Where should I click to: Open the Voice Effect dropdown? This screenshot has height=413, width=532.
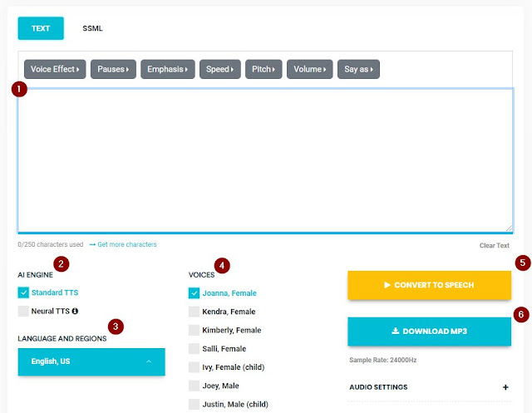pyautogui.click(x=55, y=69)
